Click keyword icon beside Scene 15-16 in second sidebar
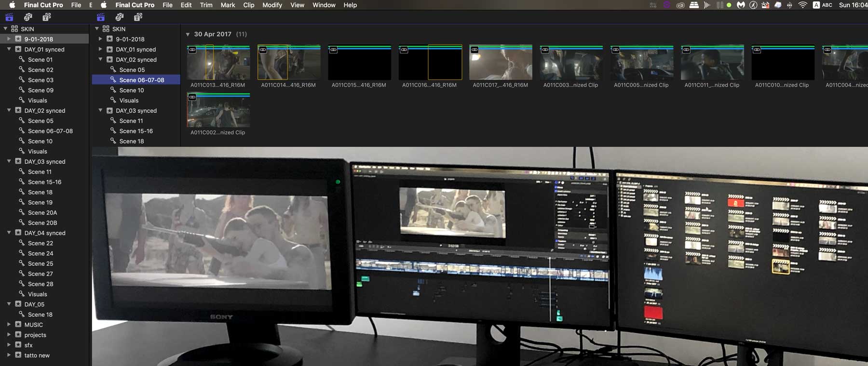This screenshot has height=366, width=868. (113, 131)
